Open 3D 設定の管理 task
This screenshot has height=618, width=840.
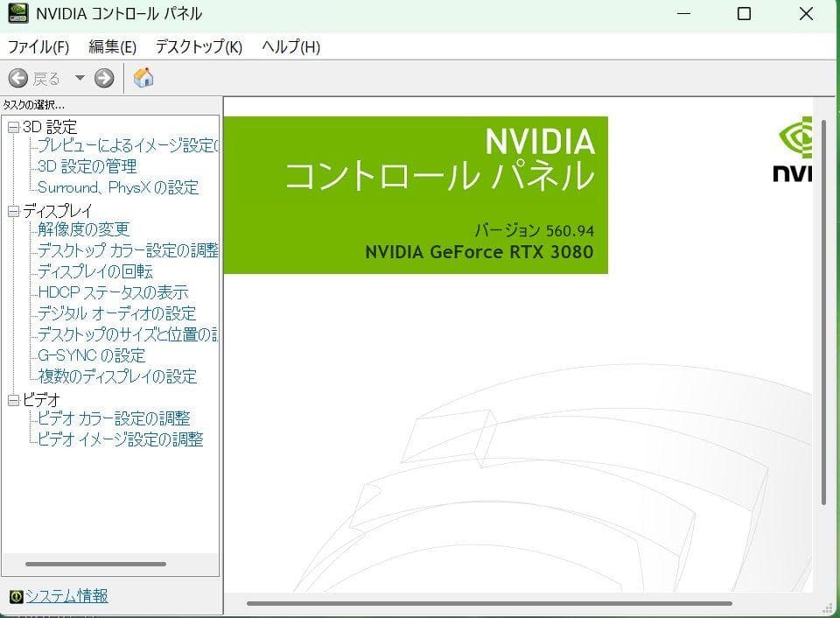tap(87, 166)
